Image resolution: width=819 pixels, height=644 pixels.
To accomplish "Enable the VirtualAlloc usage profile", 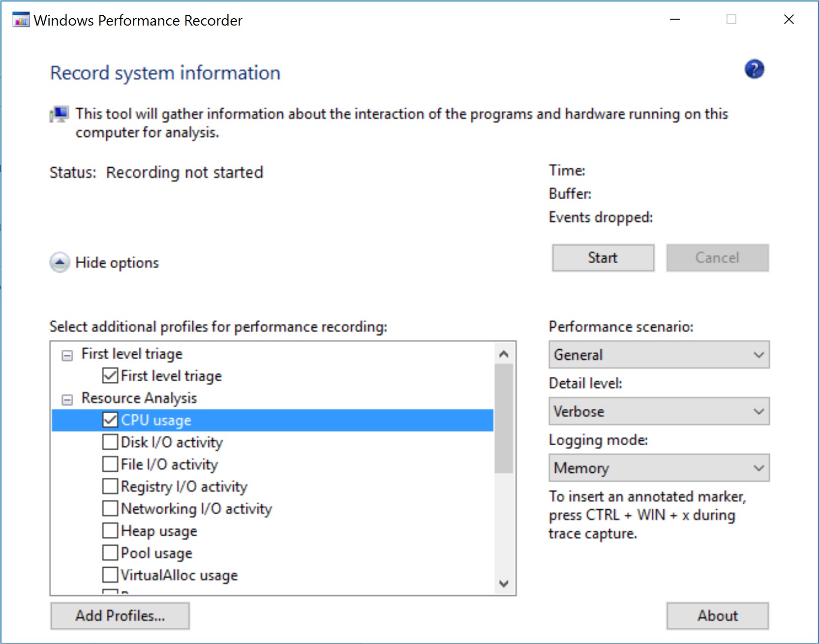I will 110,575.
